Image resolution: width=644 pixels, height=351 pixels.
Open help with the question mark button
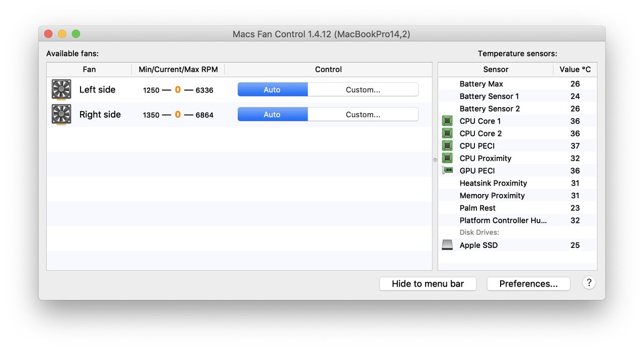tap(589, 283)
